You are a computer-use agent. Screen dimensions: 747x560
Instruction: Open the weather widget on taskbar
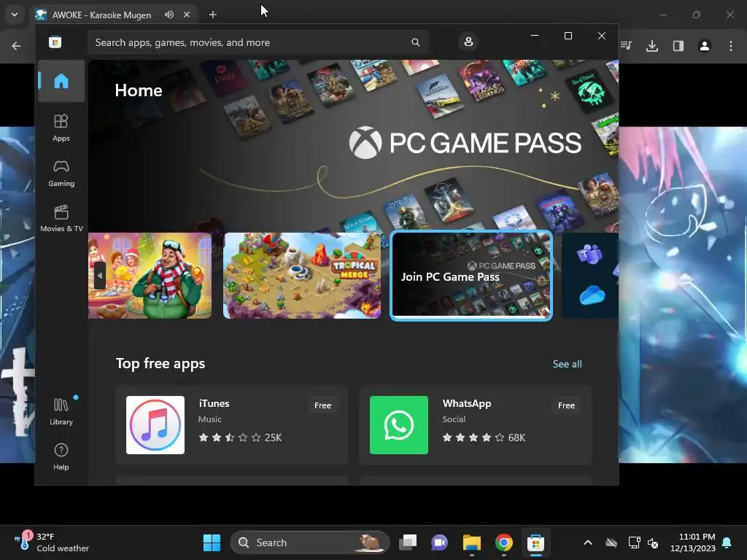pyautogui.click(x=52, y=542)
